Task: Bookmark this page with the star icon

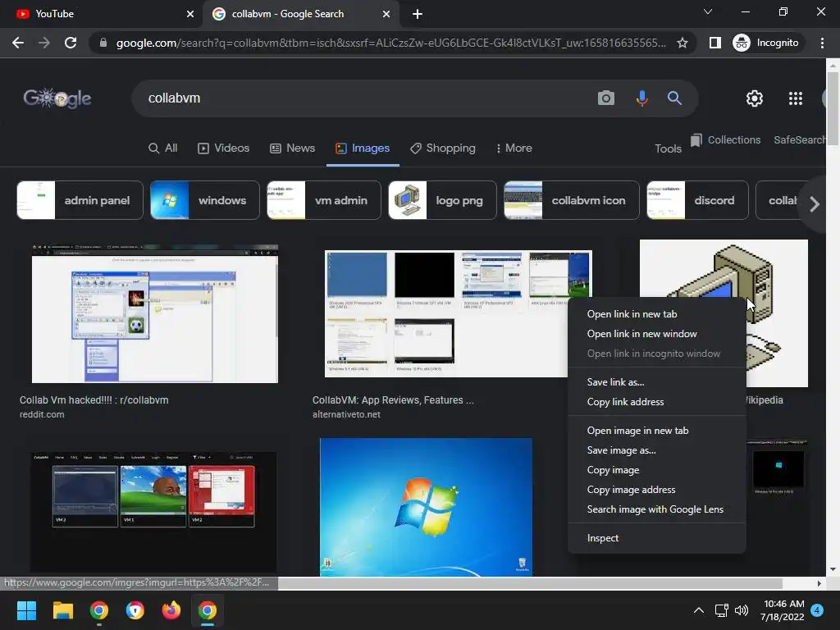Action: (682, 43)
